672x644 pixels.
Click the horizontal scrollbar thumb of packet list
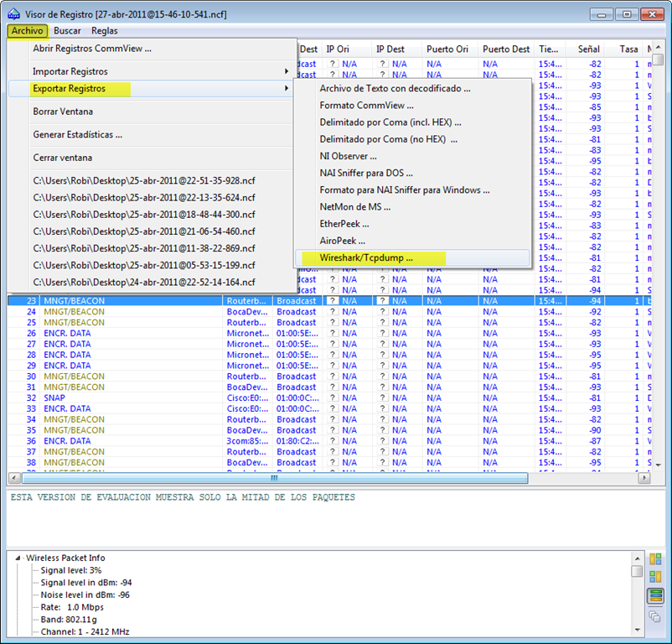click(275, 478)
